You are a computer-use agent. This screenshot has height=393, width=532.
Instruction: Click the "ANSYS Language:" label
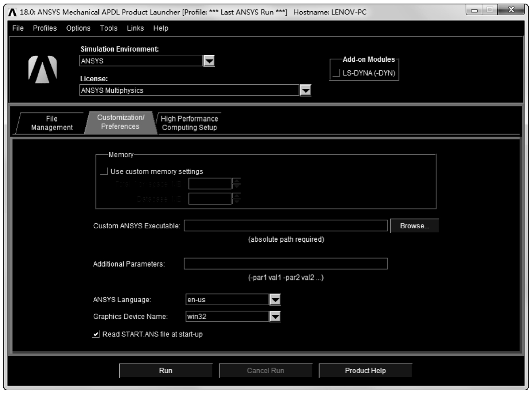coord(122,300)
